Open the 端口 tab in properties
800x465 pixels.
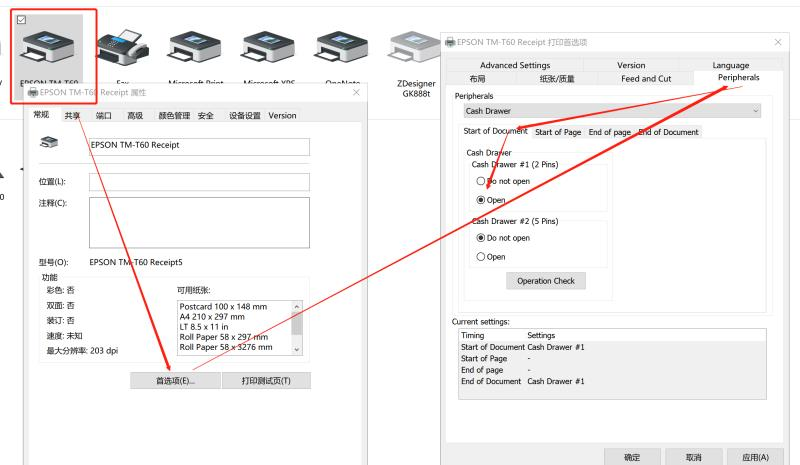(x=104, y=116)
